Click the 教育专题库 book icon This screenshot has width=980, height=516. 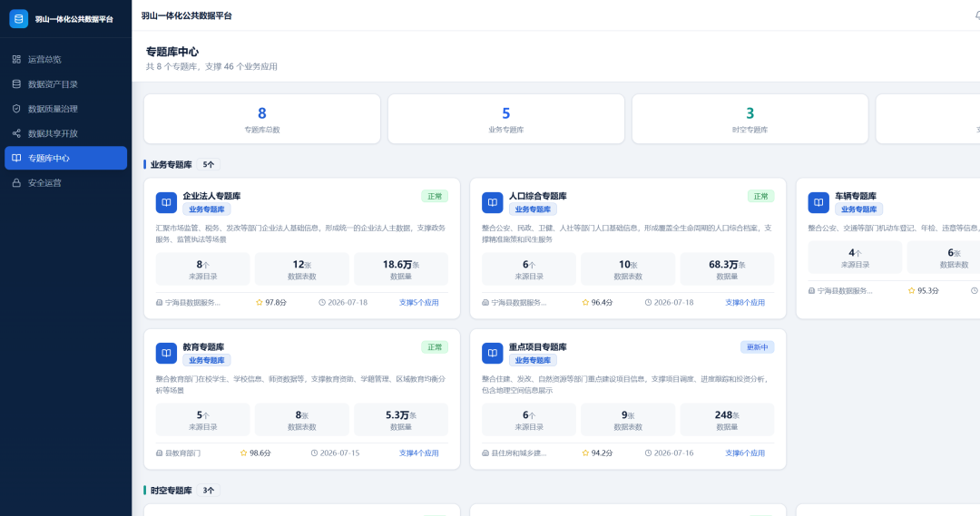click(166, 353)
